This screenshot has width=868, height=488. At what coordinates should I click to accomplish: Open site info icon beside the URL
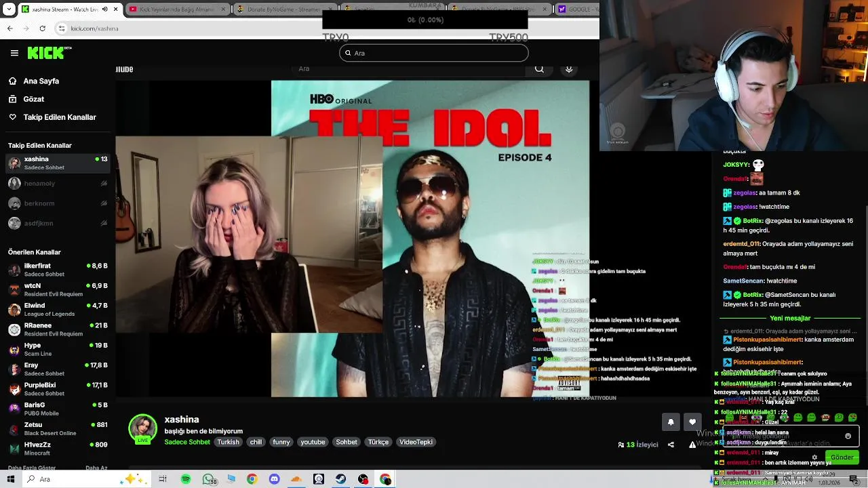[x=62, y=28]
